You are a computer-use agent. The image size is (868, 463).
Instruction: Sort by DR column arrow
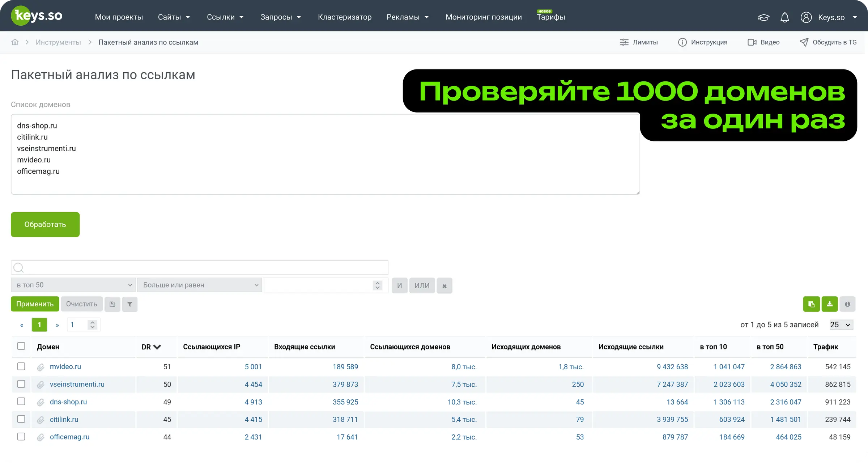point(157,347)
